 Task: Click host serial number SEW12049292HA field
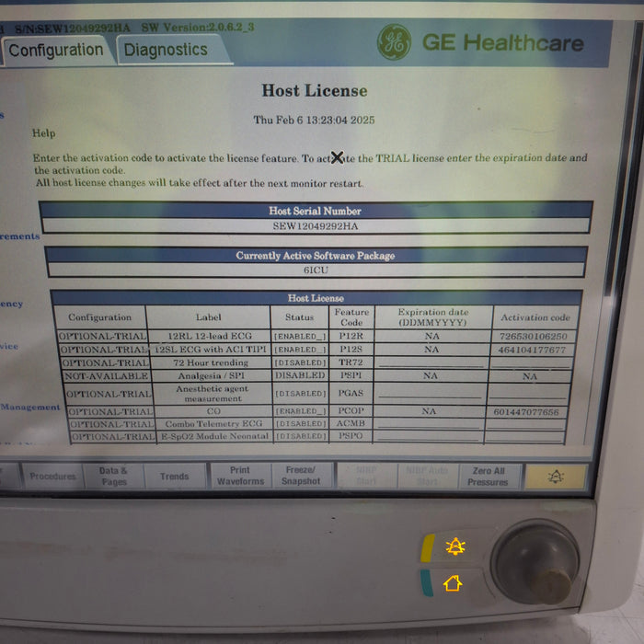coord(316,226)
